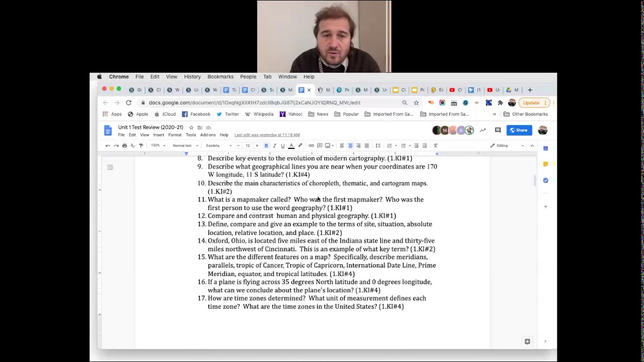Set center text alignment
Viewport: 644px width, 362px height.
click(350, 146)
